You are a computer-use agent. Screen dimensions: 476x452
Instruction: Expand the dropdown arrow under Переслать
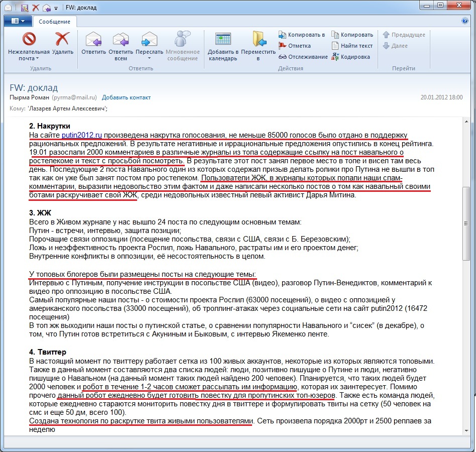click(x=149, y=59)
